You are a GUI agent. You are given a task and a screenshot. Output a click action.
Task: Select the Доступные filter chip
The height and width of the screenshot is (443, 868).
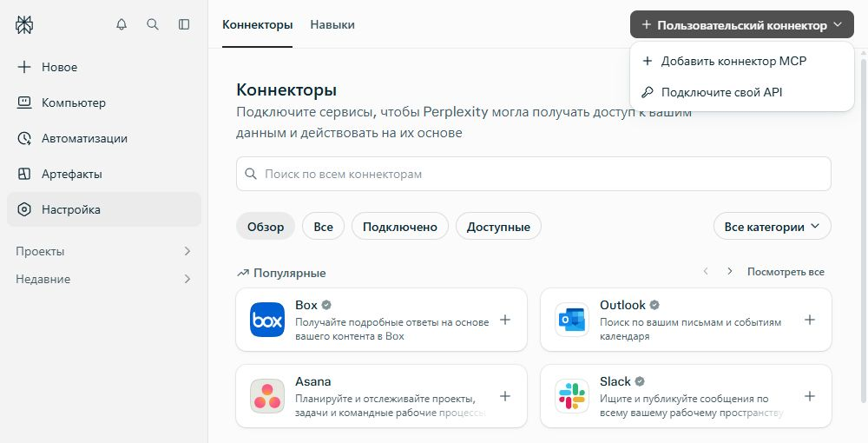[x=498, y=227]
